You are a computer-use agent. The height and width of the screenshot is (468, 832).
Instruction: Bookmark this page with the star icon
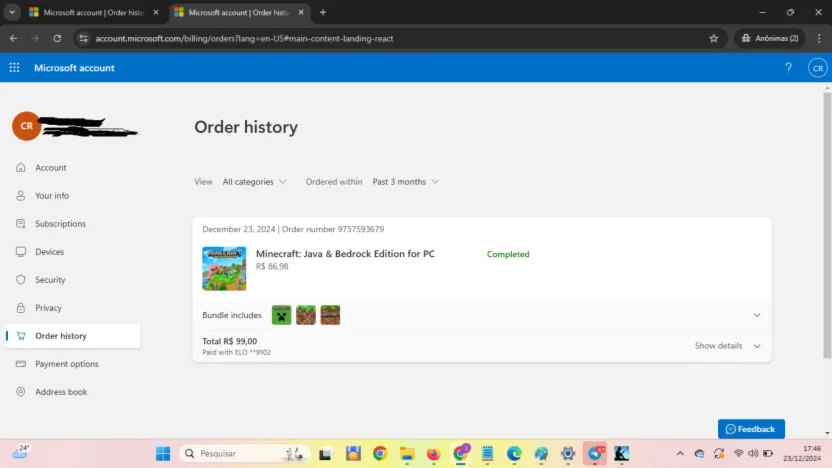[x=714, y=38]
